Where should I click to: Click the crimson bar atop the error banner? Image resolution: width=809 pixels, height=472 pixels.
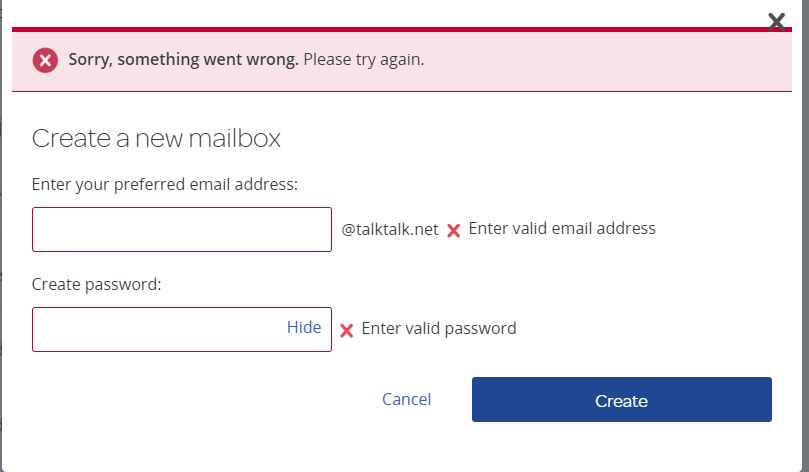click(x=400, y=29)
